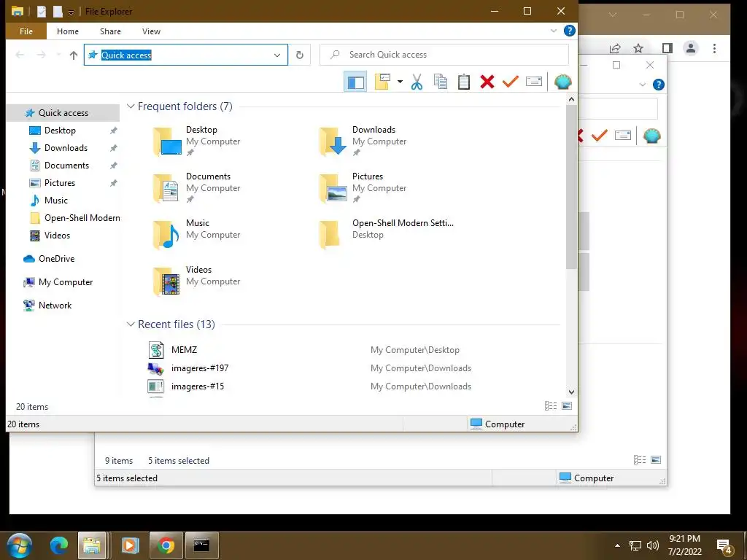Click the red X Delete icon in front toolbar
The image size is (747, 560).
487,82
